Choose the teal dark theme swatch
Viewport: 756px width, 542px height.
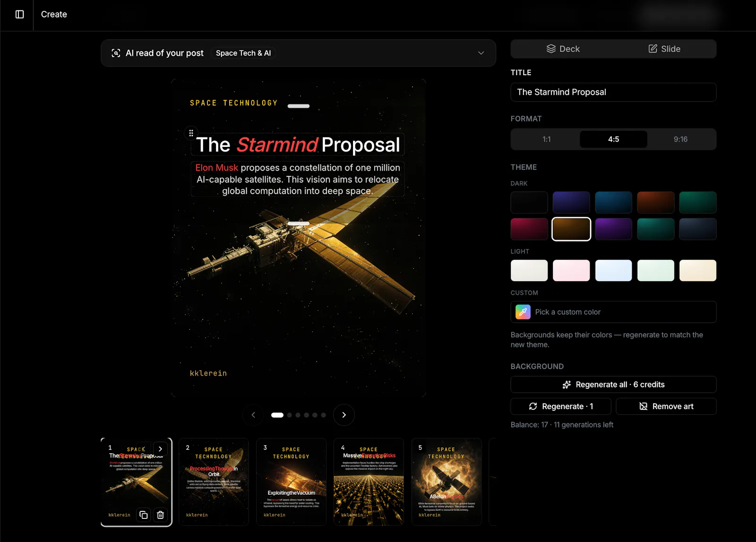tap(655, 229)
